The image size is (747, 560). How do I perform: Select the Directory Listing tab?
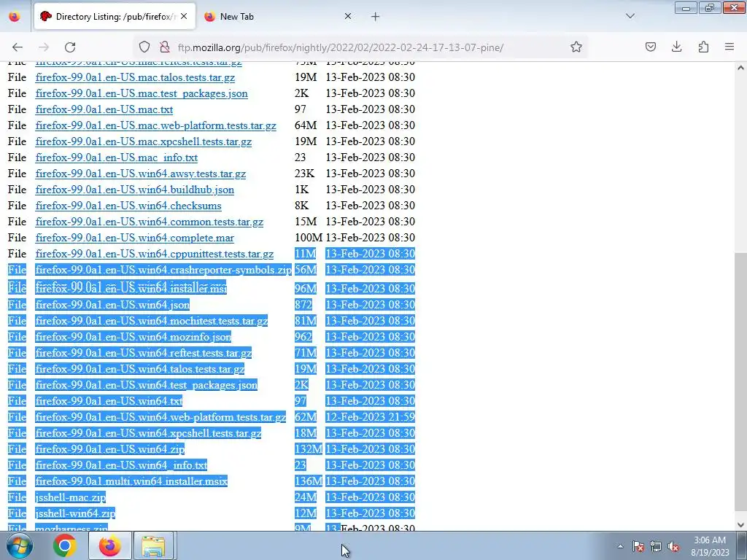point(113,16)
